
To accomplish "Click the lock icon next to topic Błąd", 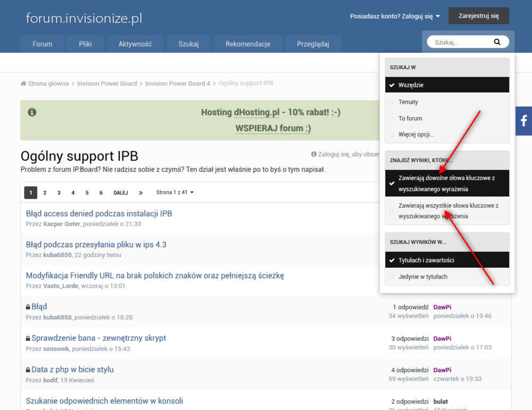I will coord(28,306).
